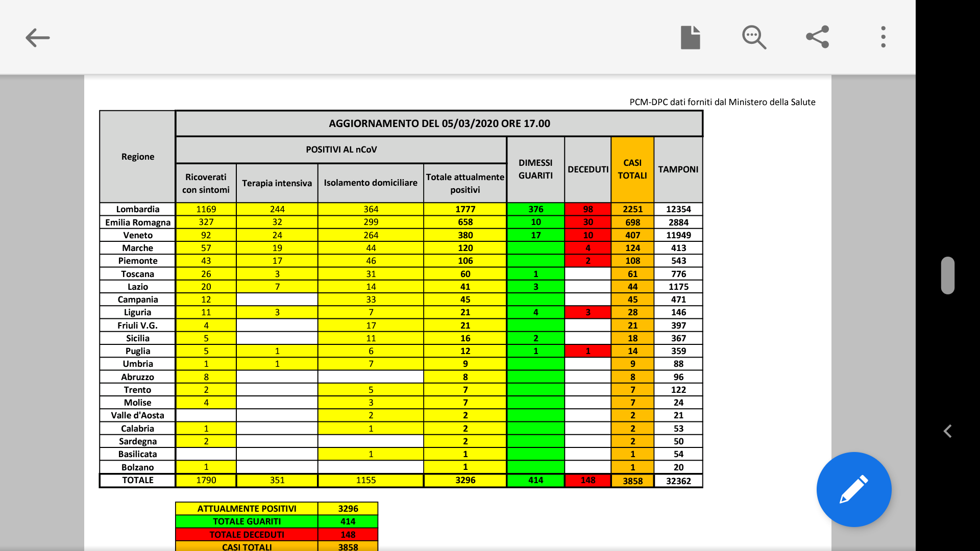This screenshot has height=551, width=980.
Task: Tap the back arrow icon
Action: (x=37, y=38)
